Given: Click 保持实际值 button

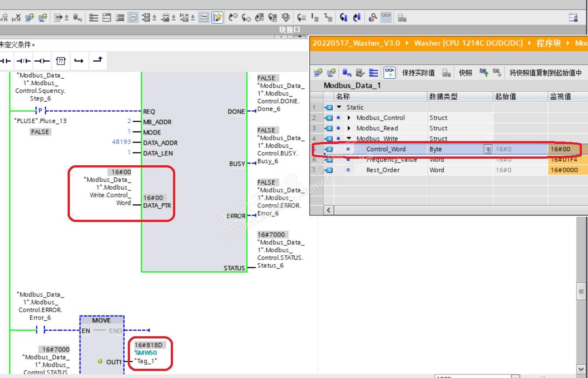Looking at the screenshot, I should pos(418,73).
